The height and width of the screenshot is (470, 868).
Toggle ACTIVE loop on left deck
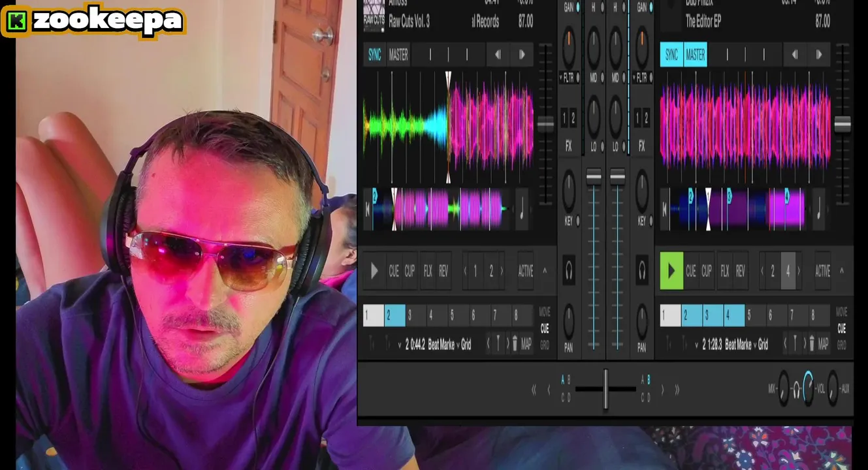click(526, 271)
